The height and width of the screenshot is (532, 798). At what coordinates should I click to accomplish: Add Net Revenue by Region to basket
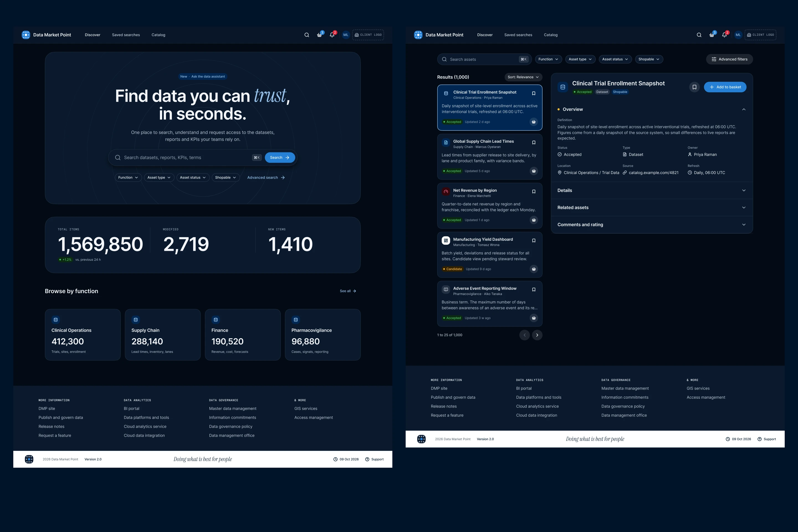(x=534, y=220)
